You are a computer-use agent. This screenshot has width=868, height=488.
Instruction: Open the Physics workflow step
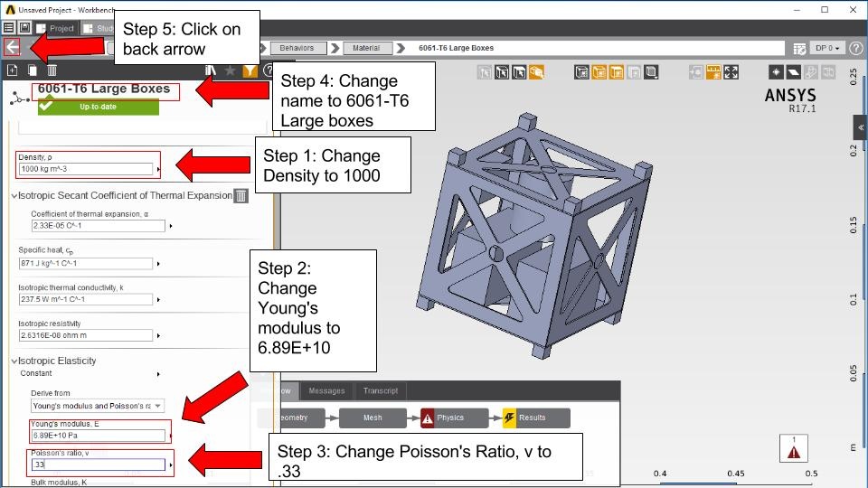(455, 418)
